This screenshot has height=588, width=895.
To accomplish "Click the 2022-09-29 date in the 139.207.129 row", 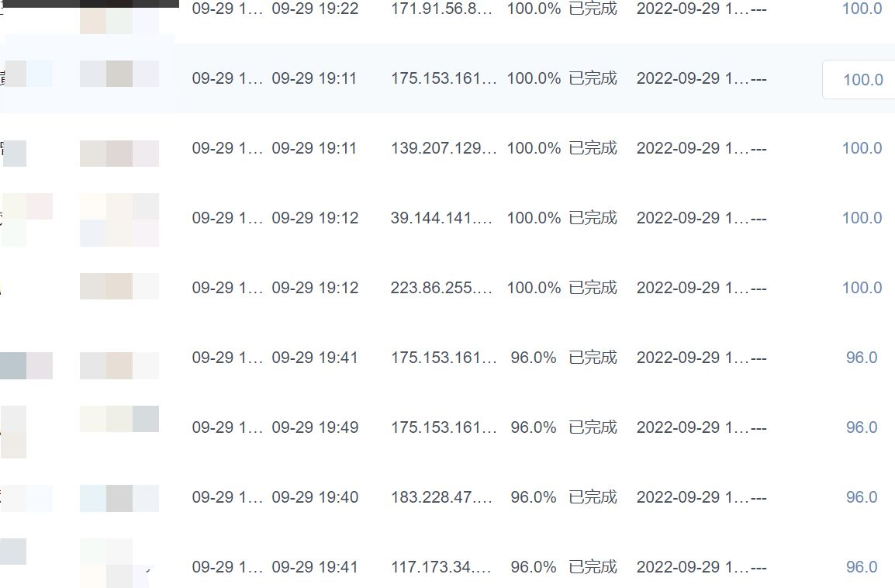I will coord(693,148).
